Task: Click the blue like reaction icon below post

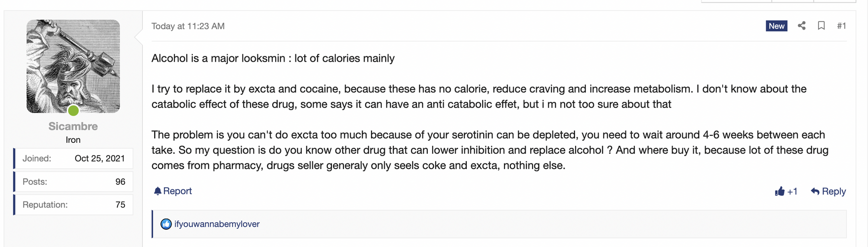Action: tap(166, 224)
